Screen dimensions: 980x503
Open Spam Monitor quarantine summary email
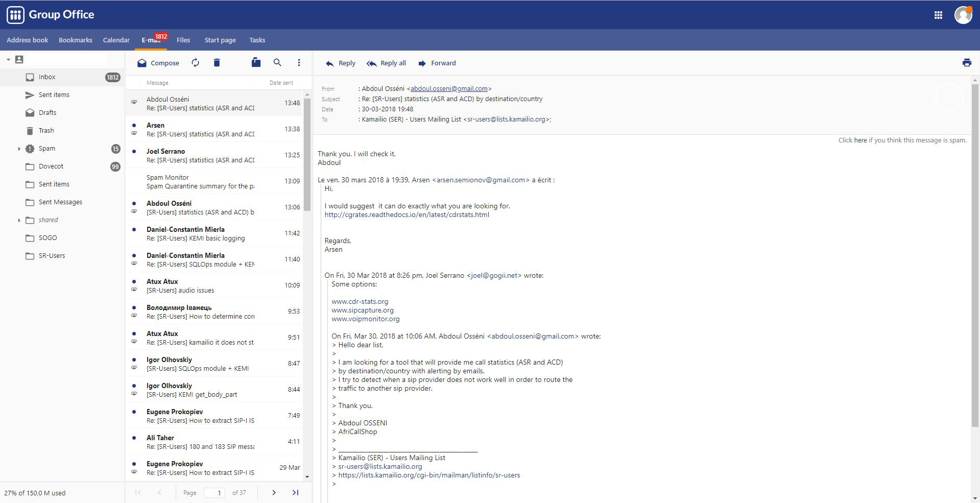[214, 181]
